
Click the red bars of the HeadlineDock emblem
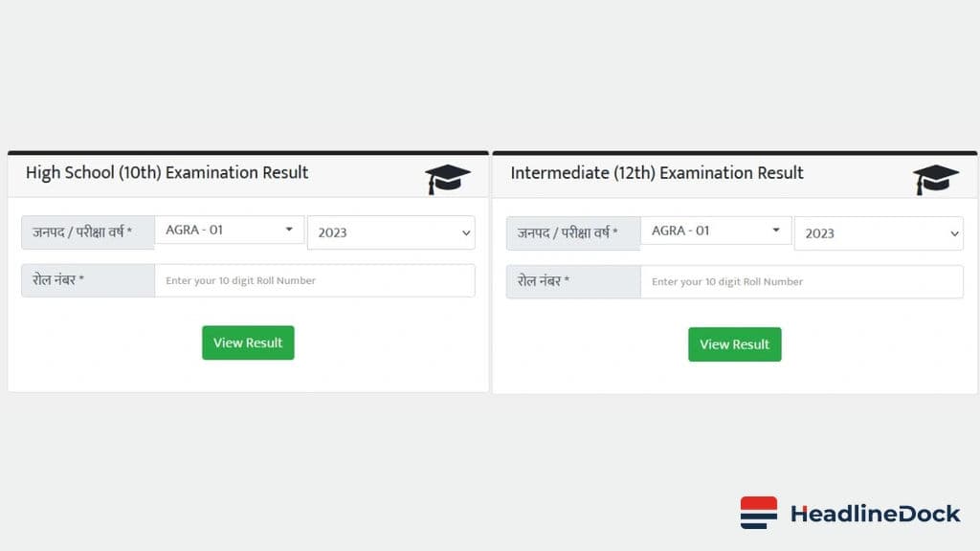(x=757, y=504)
